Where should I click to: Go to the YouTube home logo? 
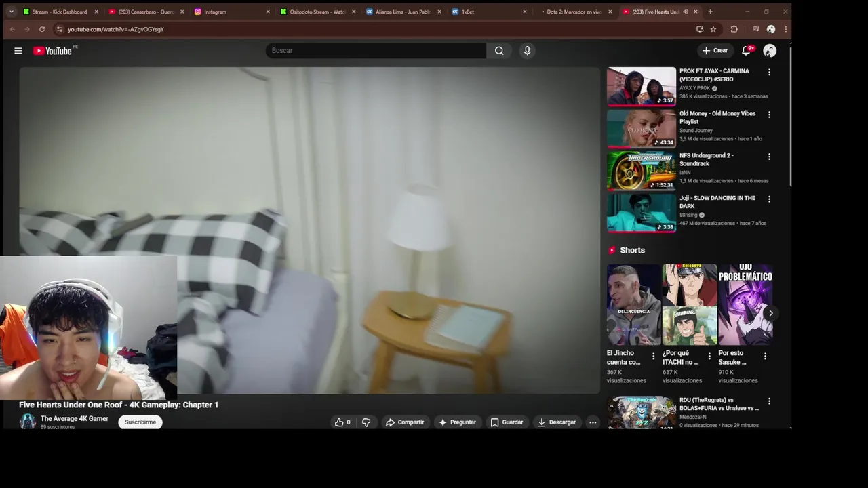click(x=53, y=51)
